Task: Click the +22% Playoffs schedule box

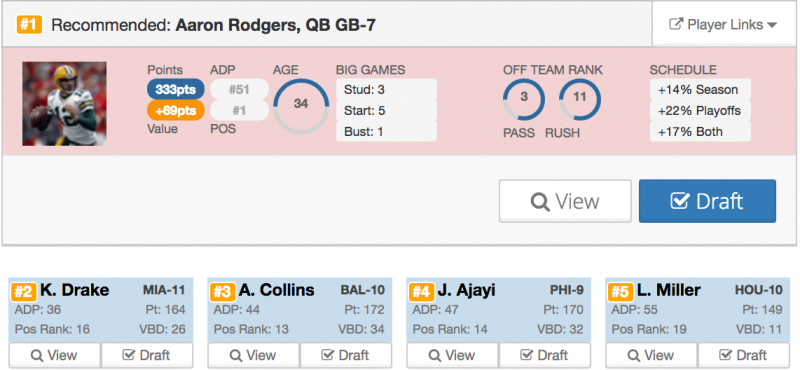Action: tap(700, 111)
